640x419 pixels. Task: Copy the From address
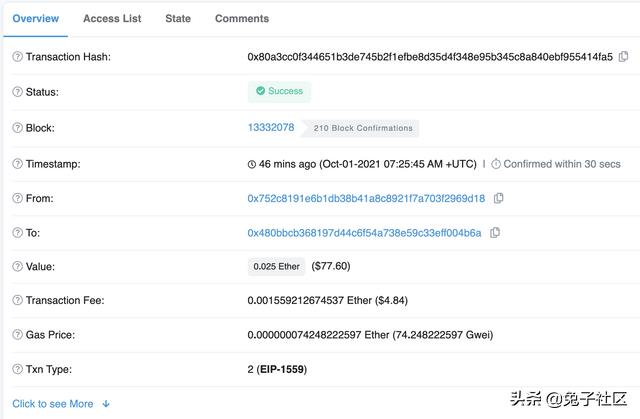click(x=498, y=198)
